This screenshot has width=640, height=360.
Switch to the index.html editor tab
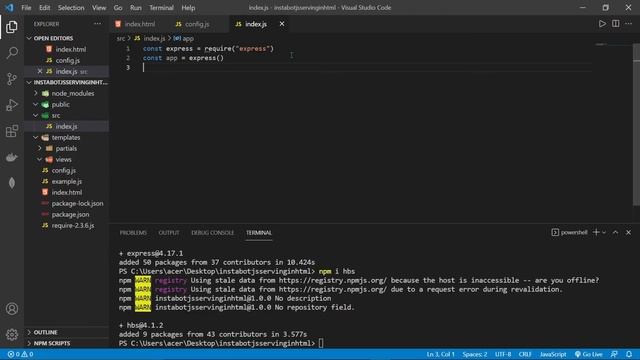[x=140, y=24]
